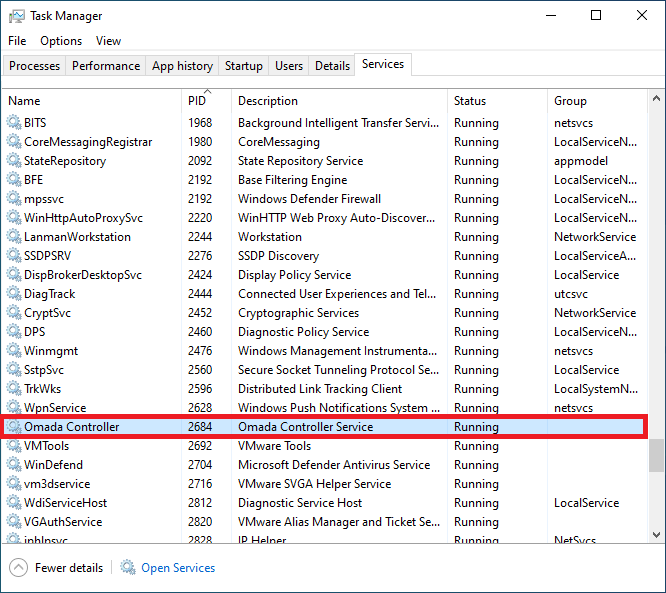Click the gear icon beside WinDefend
The image size is (666, 593).
(14, 465)
